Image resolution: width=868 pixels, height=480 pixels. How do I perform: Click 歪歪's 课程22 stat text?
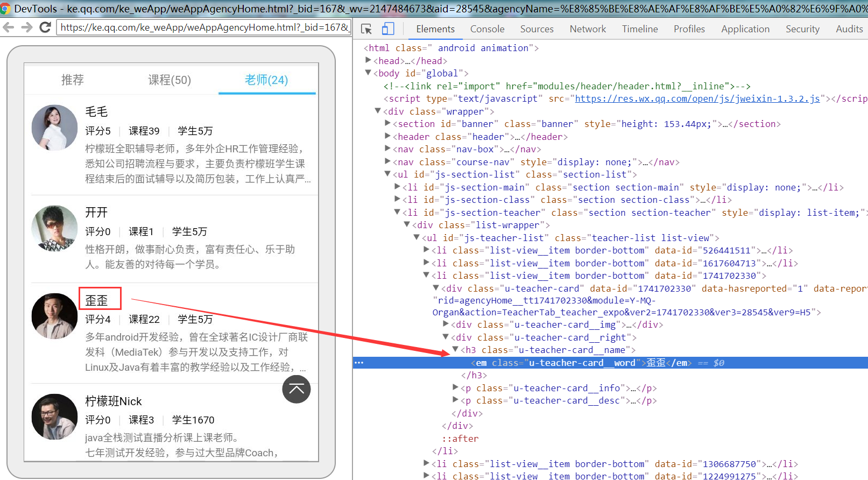click(x=144, y=319)
